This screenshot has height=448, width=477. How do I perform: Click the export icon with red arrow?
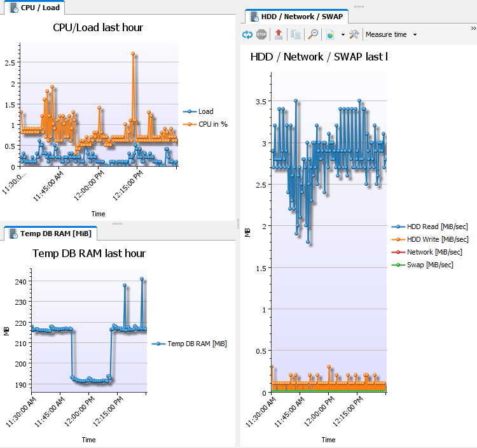279,34
